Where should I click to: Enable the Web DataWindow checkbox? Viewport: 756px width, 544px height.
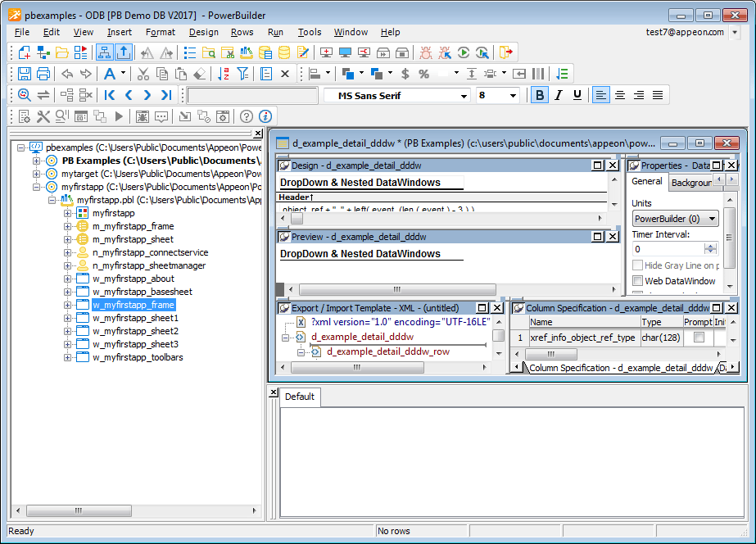pyautogui.click(x=638, y=281)
